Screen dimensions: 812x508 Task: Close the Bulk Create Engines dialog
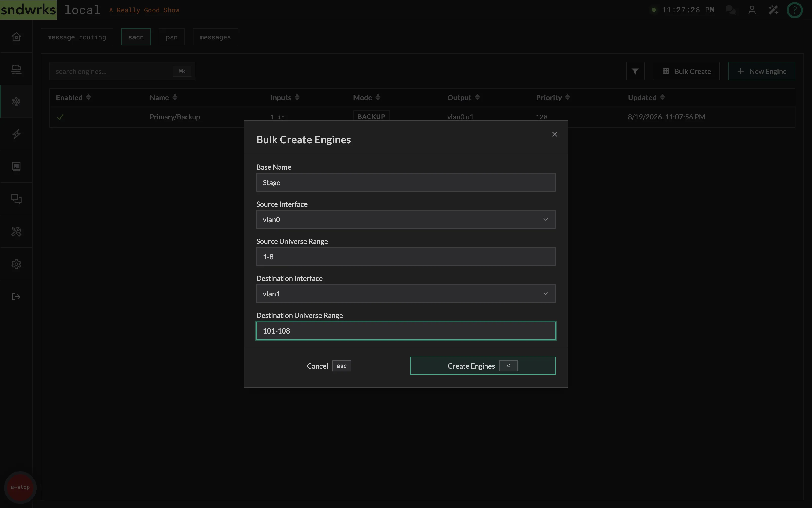point(554,134)
